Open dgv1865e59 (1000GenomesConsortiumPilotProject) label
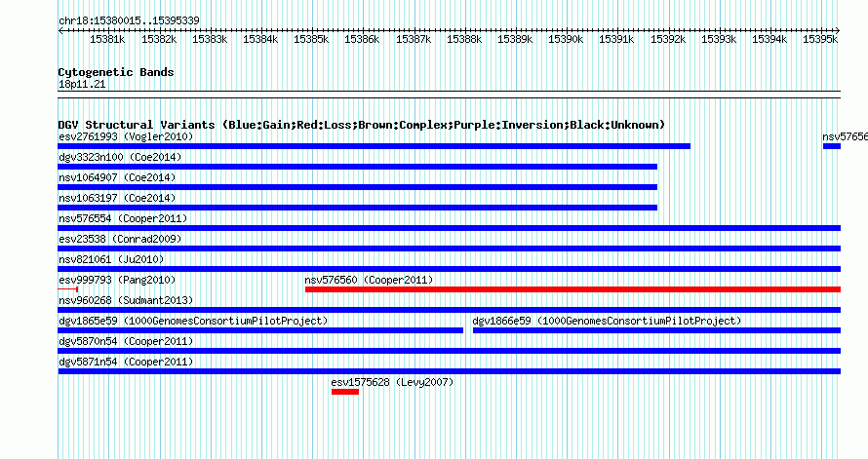This screenshot has height=459, width=868. pos(193,321)
